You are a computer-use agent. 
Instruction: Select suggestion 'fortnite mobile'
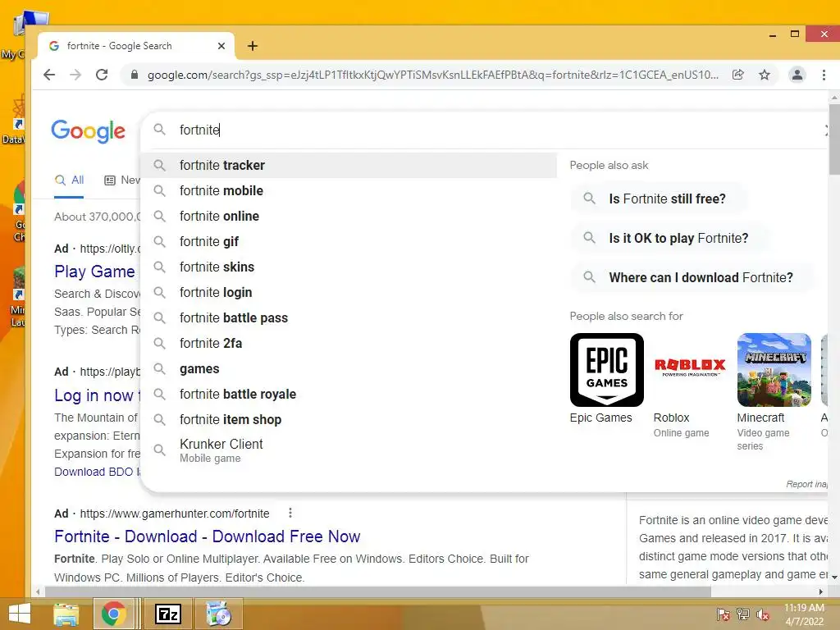349,190
